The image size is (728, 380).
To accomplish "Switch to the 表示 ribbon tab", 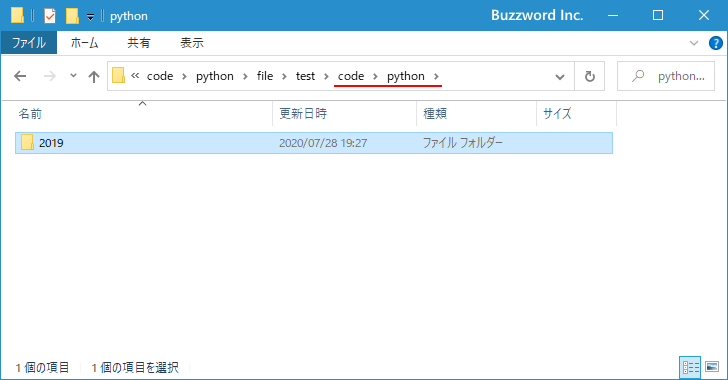I will point(192,43).
